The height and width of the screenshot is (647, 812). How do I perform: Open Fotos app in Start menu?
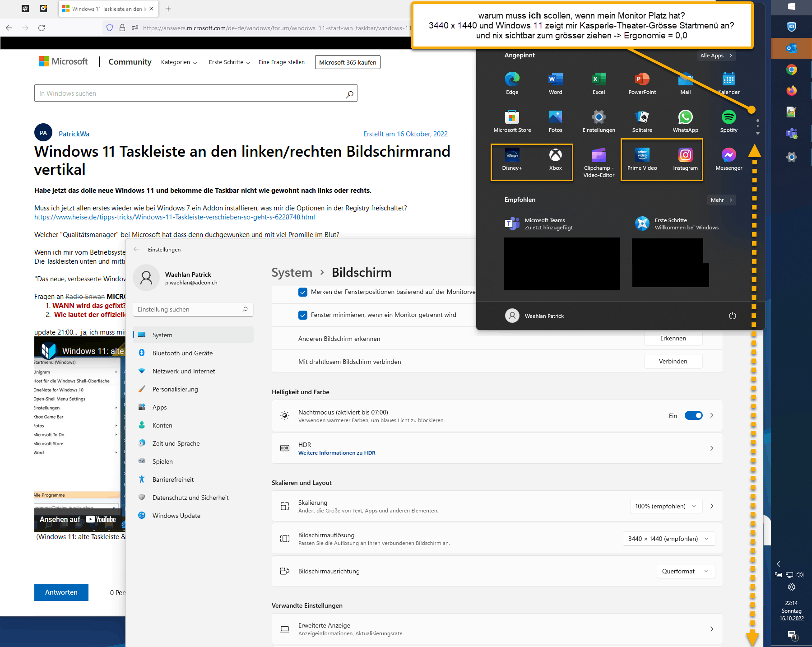point(555,121)
